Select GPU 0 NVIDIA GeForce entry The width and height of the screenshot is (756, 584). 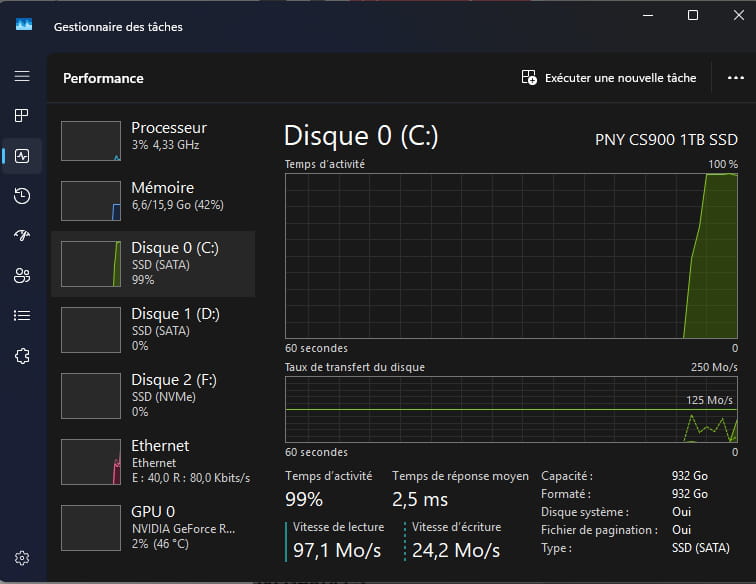pos(153,525)
